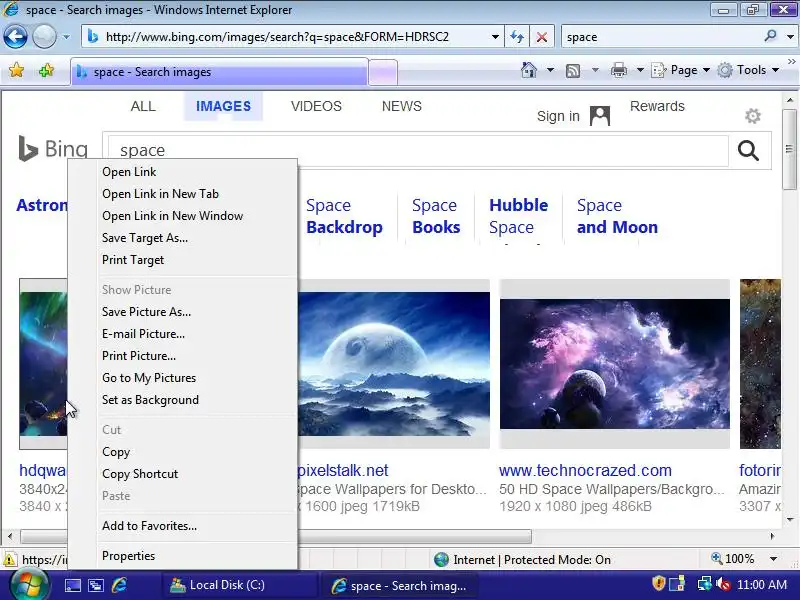Screen dimensions: 800x600
Task: Select 'Copy Shortcut' in context menu
Action: [140, 474]
